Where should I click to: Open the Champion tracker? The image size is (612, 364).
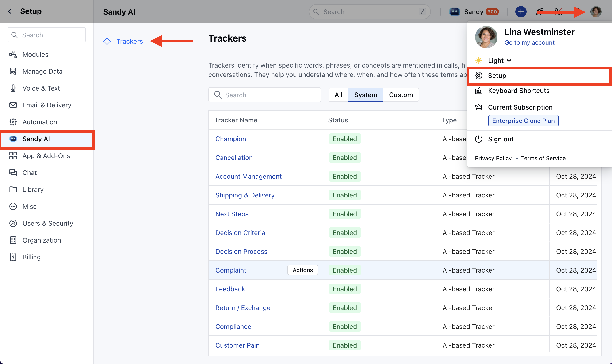pyautogui.click(x=230, y=139)
